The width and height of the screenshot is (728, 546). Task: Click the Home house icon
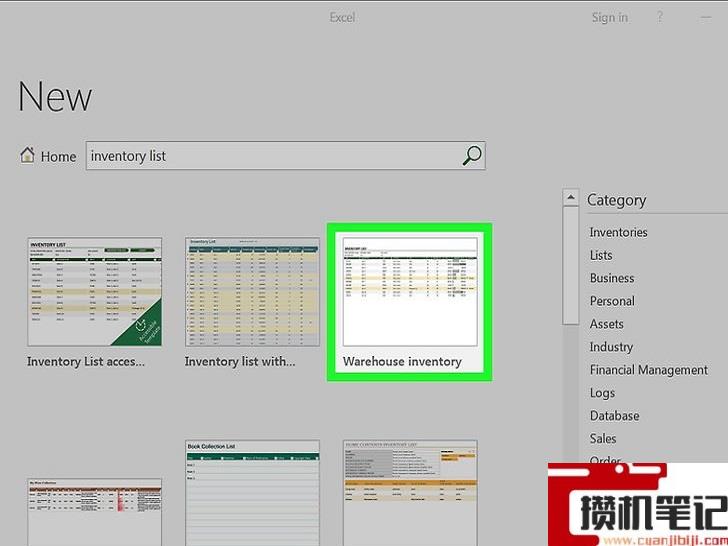click(27, 156)
